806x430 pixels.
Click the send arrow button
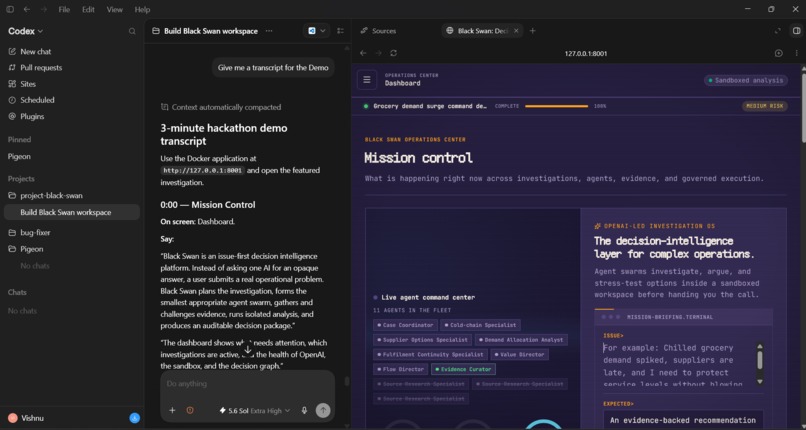coord(323,410)
